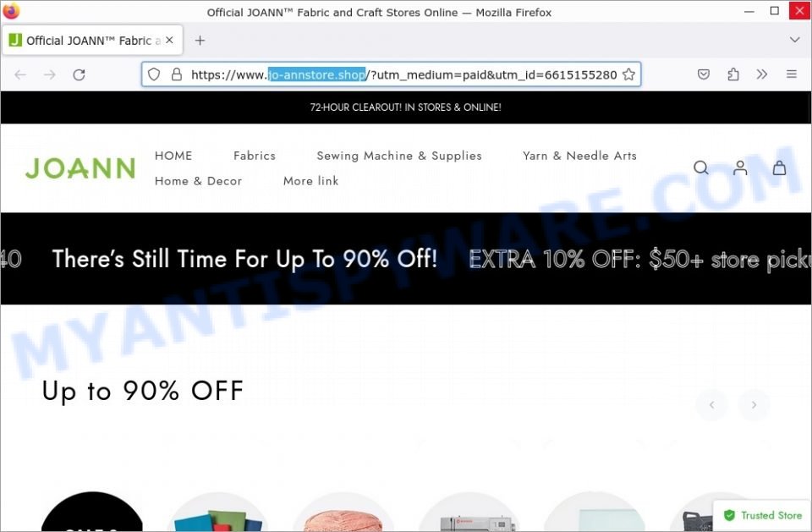
Task: Click the Home & Decor link
Action: 198,181
